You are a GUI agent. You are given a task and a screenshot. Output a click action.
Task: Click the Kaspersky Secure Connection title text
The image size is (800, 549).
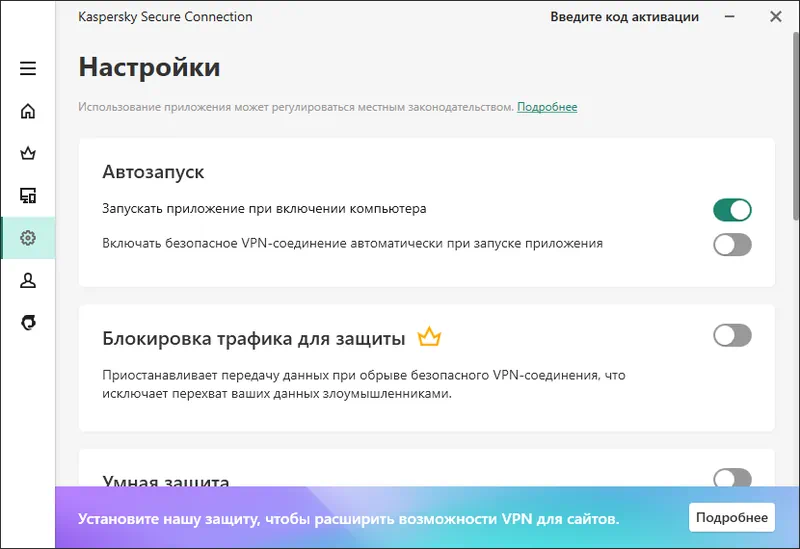165,17
